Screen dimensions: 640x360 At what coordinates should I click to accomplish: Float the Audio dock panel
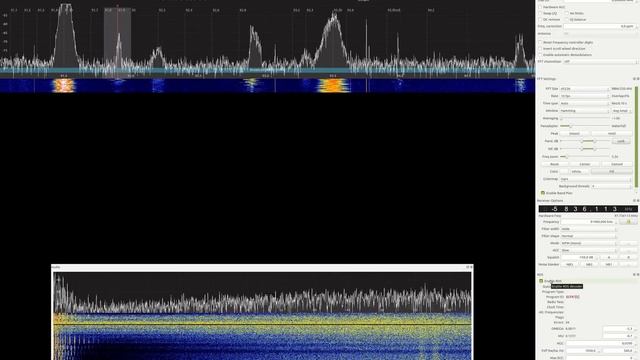468,267
